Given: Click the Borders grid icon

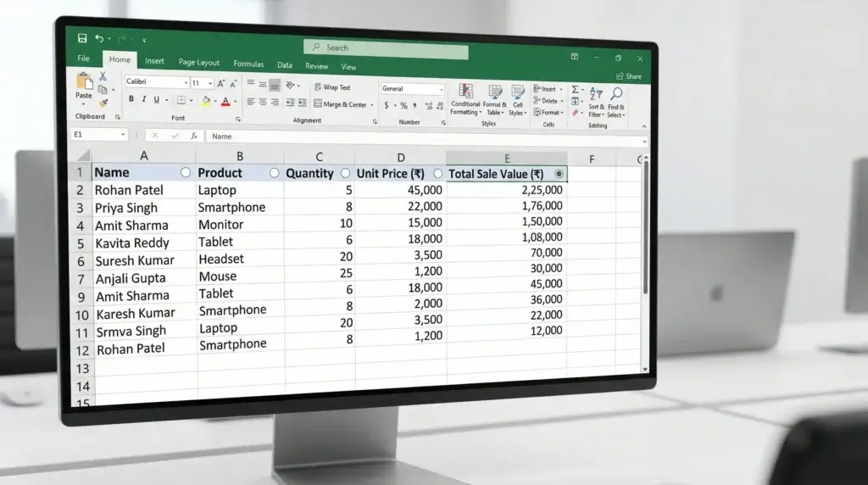Looking at the screenshot, I should tap(181, 100).
